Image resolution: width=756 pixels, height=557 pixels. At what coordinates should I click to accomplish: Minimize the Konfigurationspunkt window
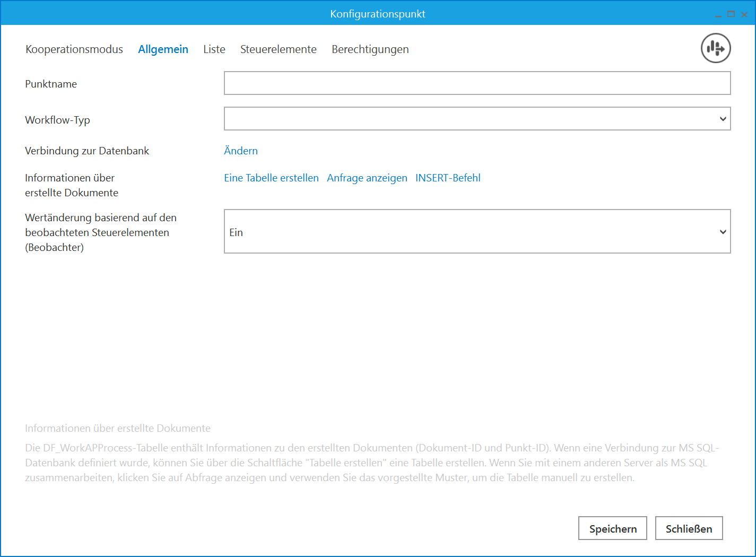pos(718,15)
